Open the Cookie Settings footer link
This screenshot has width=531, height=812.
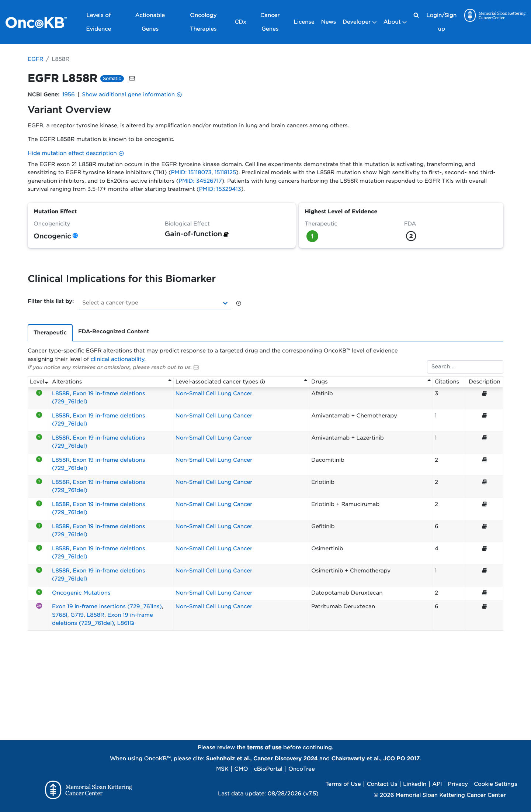click(495, 784)
